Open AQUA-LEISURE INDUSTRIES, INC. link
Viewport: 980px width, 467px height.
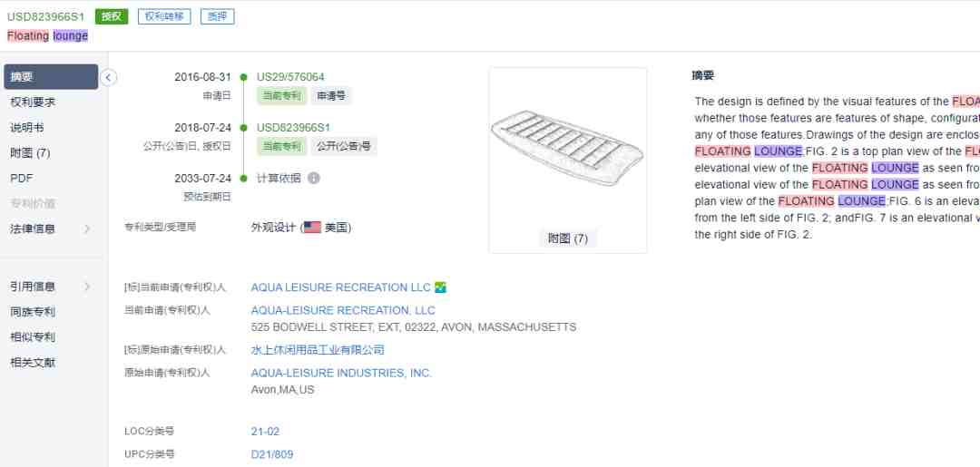click(341, 374)
